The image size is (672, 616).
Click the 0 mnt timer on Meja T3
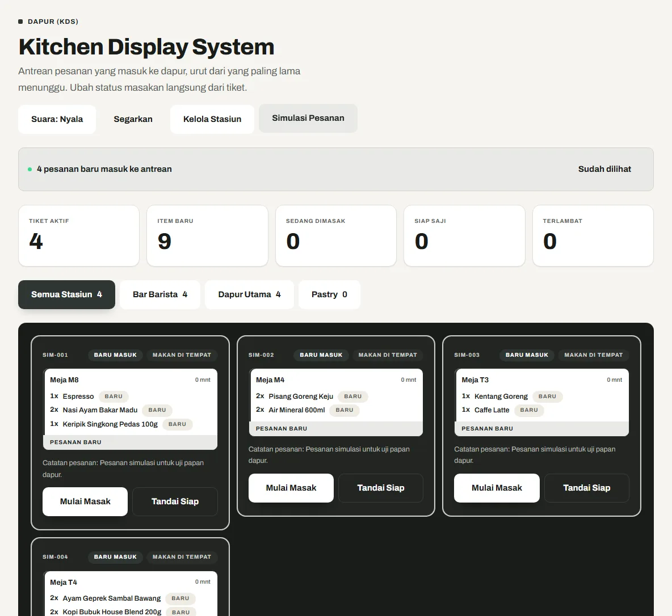click(x=614, y=380)
